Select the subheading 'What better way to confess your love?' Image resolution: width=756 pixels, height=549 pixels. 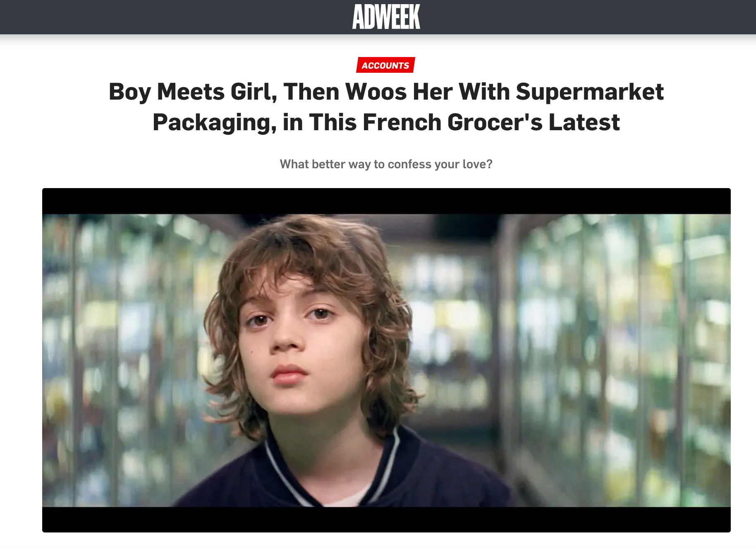[x=386, y=164]
